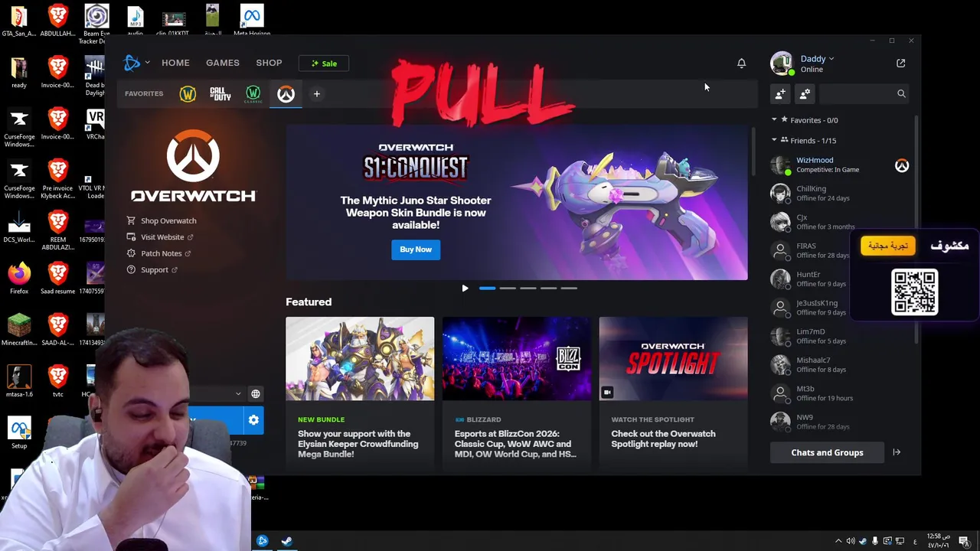Read Elysian Keeper Crowdfunding Mega Bundle article
The height and width of the screenshot is (551, 980).
[x=358, y=444]
